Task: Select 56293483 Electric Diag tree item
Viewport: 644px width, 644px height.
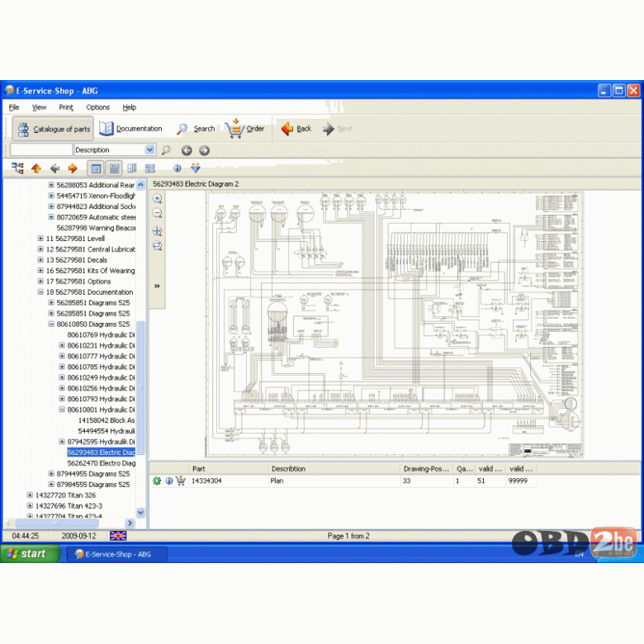Action: (x=101, y=452)
